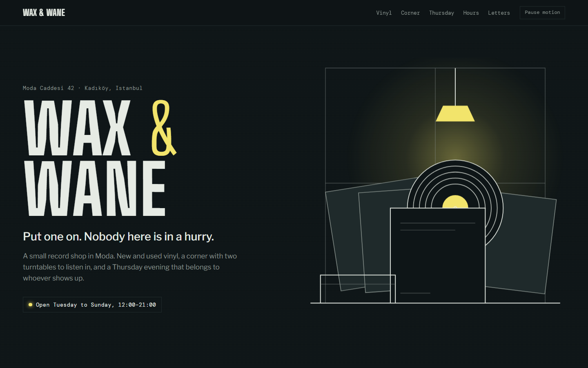Open the Corner nav link

click(x=410, y=13)
